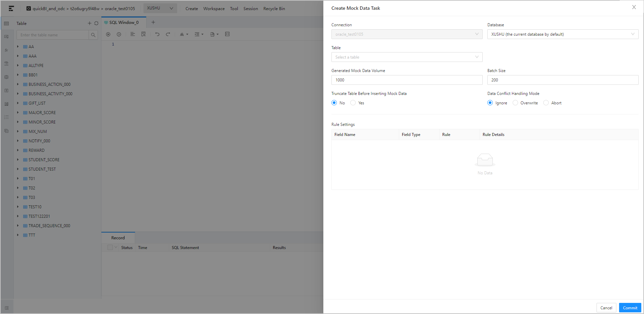This screenshot has width=644, height=314.
Task: Select the Ignore conflict handling mode
Action: coord(490,103)
